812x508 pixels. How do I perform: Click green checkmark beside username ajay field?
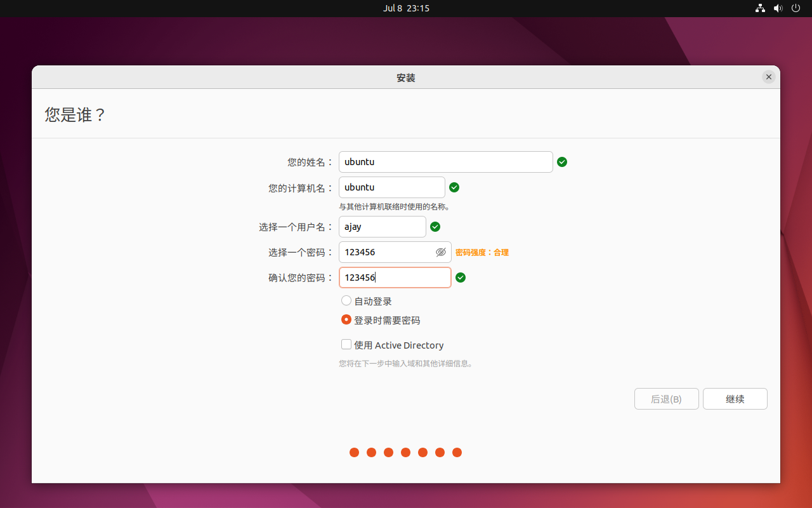coord(435,227)
